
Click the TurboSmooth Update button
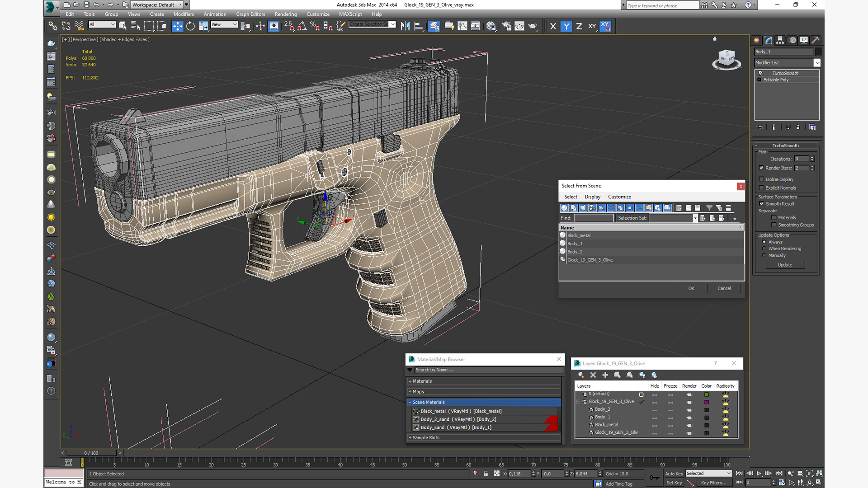tap(785, 265)
